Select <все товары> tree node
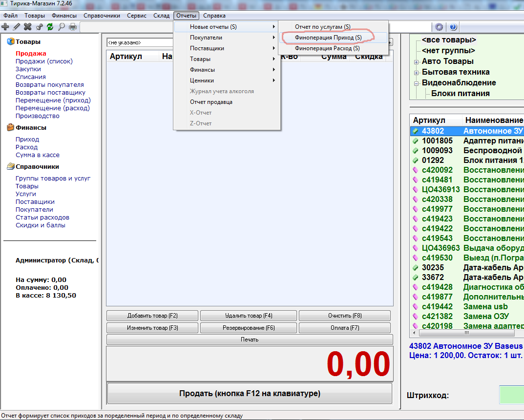 click(x=449, y=40)
